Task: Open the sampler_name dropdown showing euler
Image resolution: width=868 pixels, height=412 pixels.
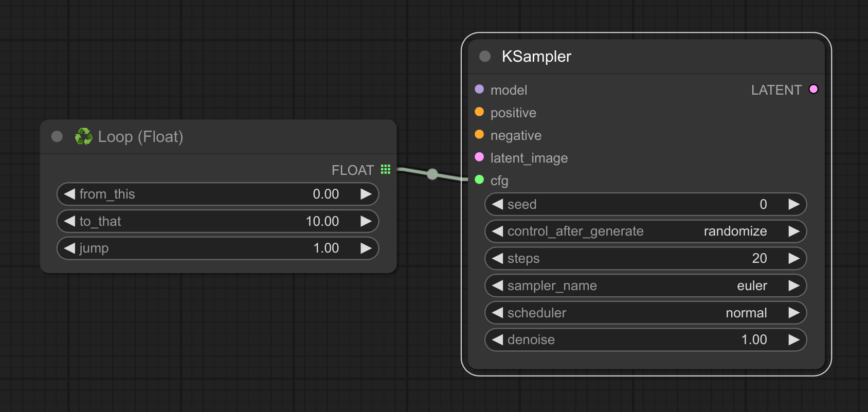Action: tap(645, 285)
